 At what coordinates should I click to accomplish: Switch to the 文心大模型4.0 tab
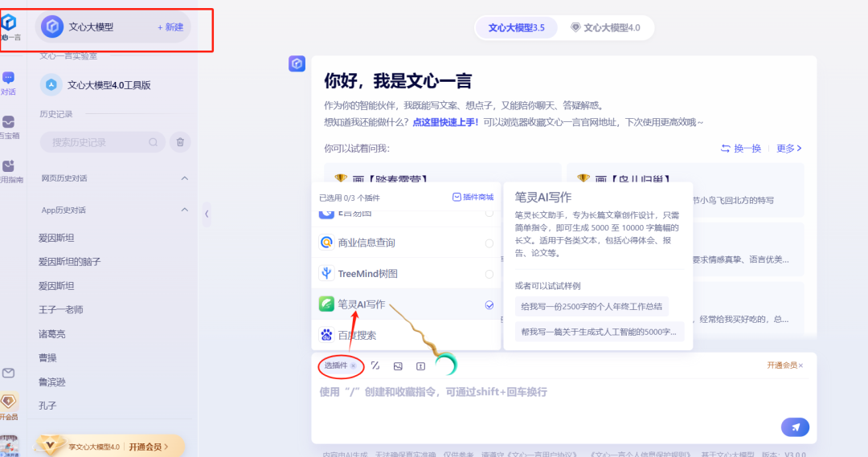click(x=606, y=27)
